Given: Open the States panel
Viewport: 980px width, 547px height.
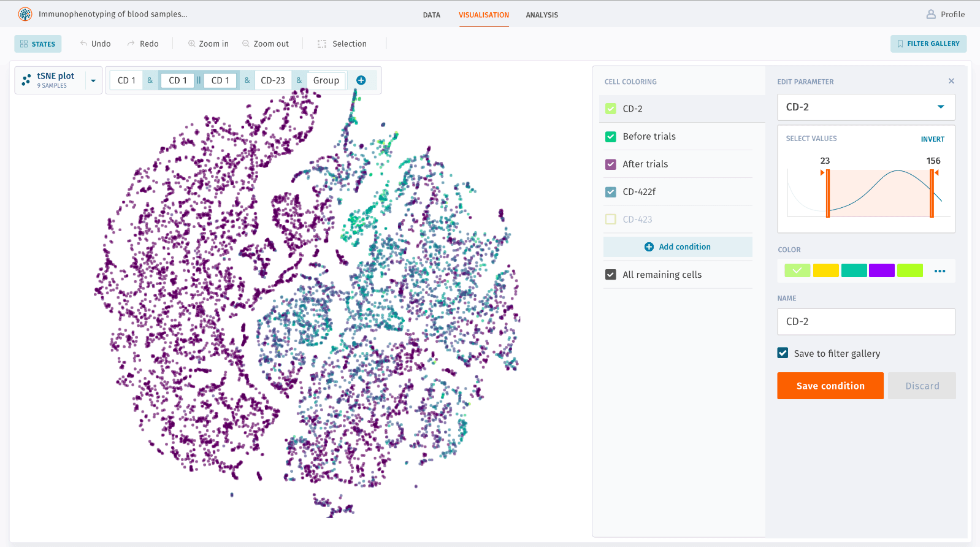Looking at the screenshot, I should (x=38, y=44).
